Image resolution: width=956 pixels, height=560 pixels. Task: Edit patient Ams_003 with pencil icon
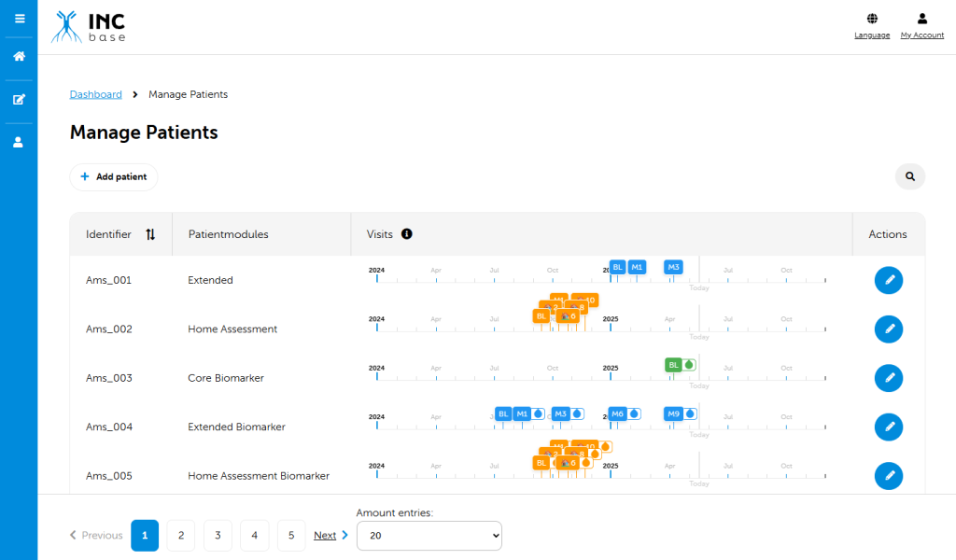(888, 378)
